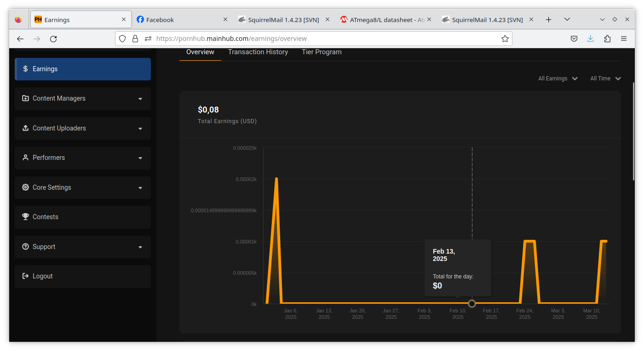Open the browser extensions icon
The width and height of the screenshot is (644, 351).
pos(607,39)
